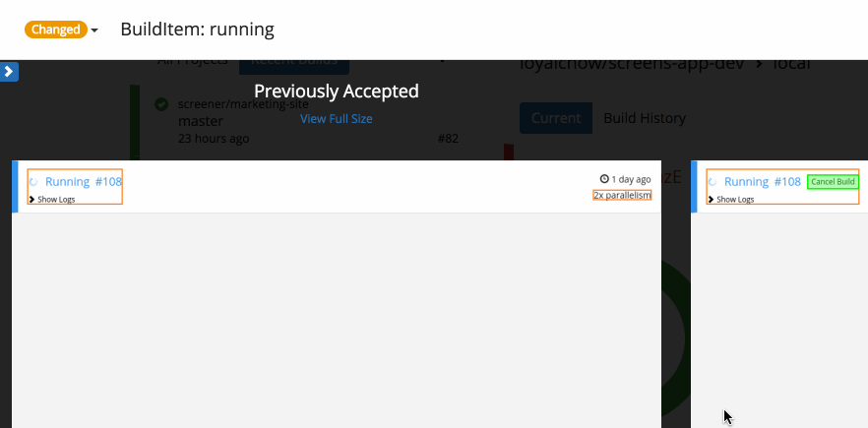Viewport: 868px width, 428px height.
Task: Open the Running #108 link in the right panel
Action: [x=763, y=182]
